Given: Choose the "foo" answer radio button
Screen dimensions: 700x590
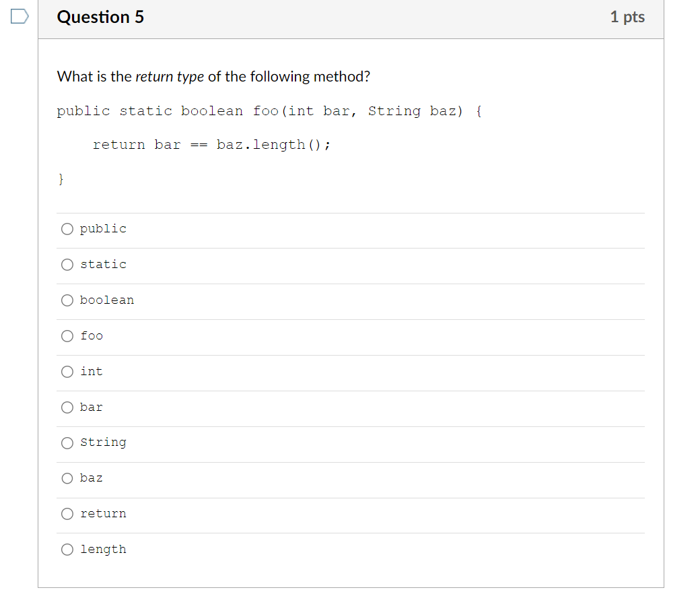Looking at the screenshot, I should click(x=67, y=336).
